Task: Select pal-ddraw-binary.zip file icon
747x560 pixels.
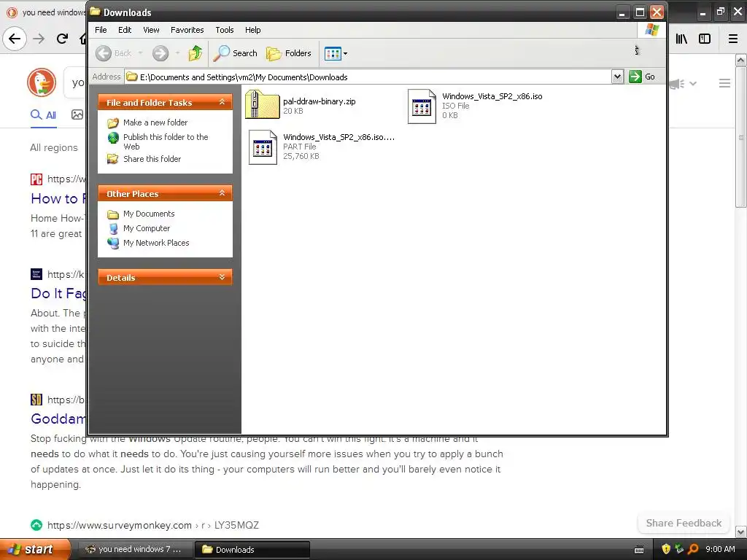Action: pos(262,104)
